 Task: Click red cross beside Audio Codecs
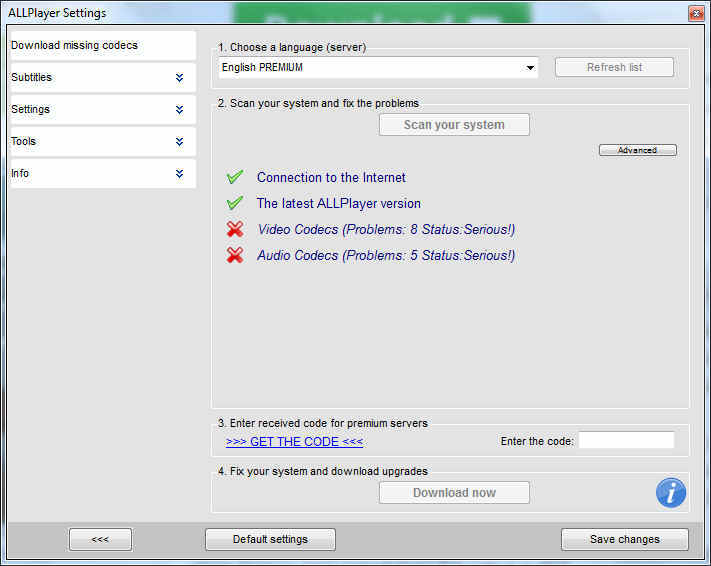pyautogui.click(x=235, y=255)
